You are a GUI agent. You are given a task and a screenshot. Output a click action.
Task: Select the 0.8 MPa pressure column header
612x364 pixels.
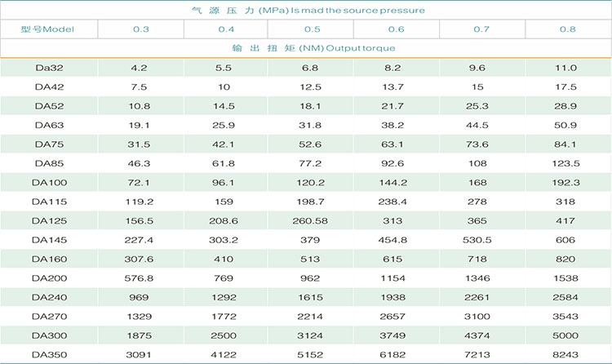pyautogui.click(x=567, y=29)
